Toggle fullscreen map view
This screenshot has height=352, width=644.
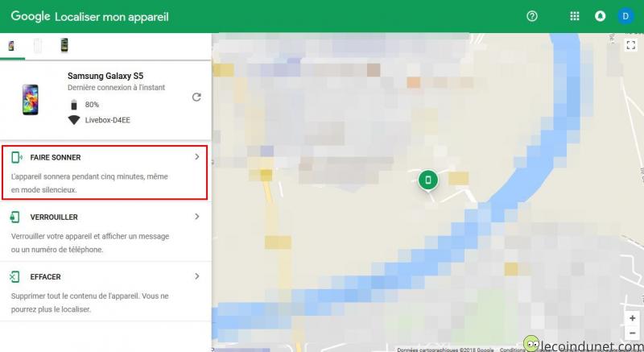tap(631, 44)
